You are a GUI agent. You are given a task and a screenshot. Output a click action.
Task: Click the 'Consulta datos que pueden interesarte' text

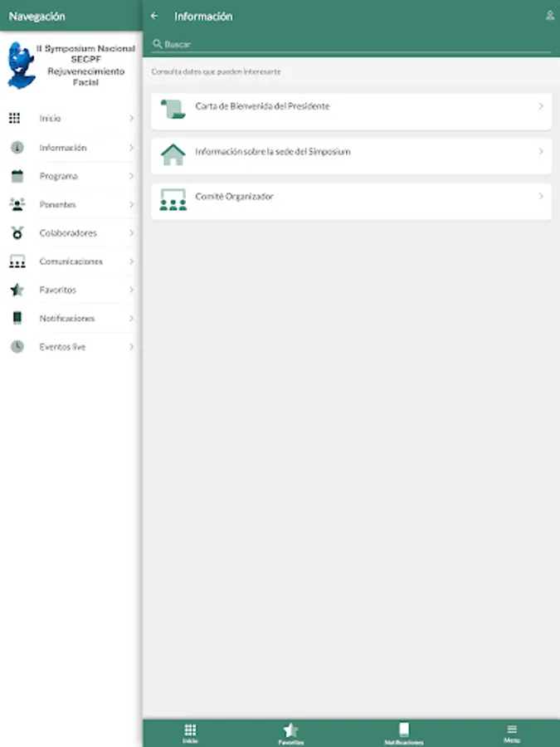point(216,72)
